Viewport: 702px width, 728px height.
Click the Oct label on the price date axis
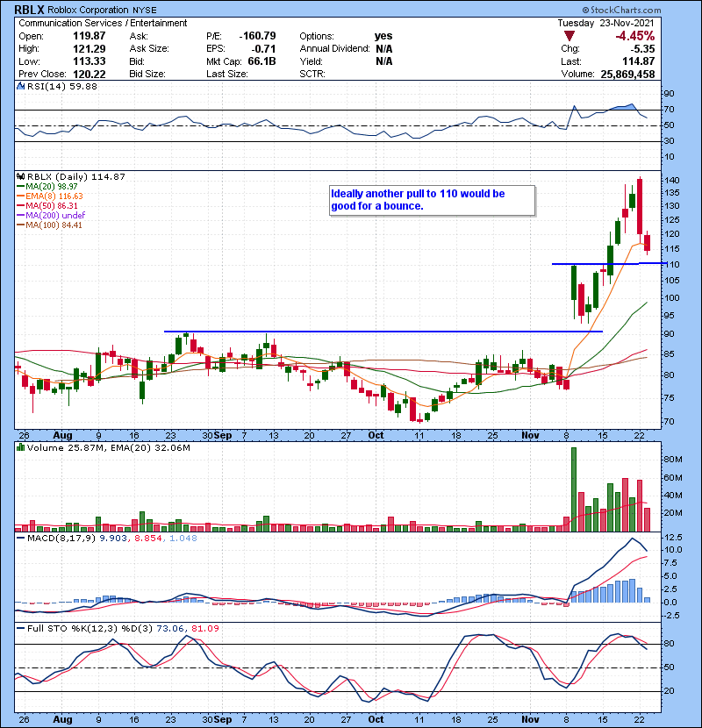click(x=376, y=436)
